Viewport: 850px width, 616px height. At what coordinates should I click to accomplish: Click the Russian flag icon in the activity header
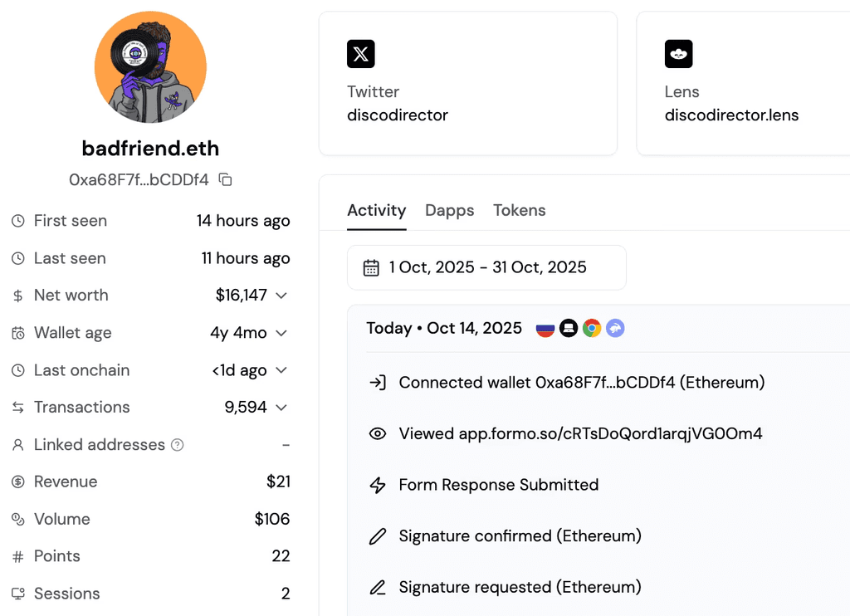pyautogui.click(x=545, y=328)
